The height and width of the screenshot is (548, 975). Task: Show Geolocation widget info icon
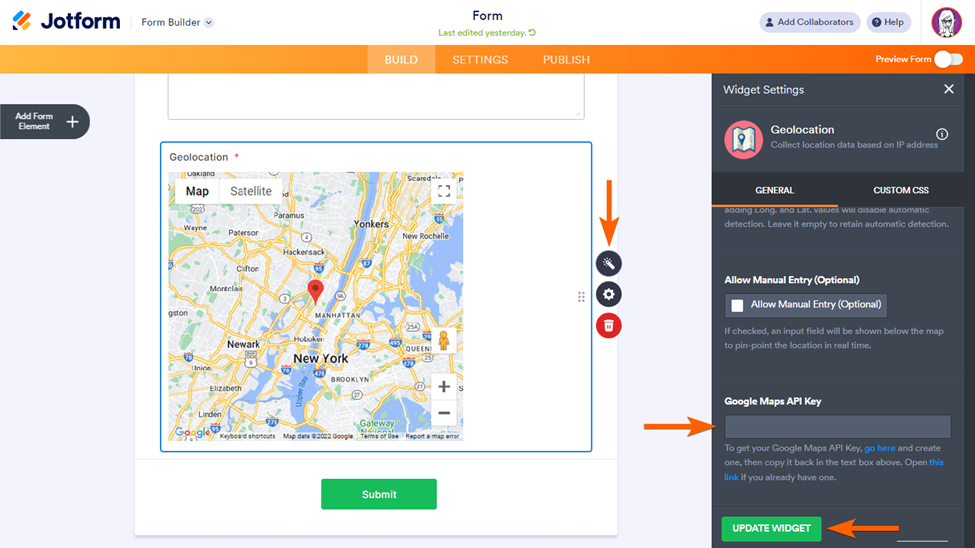pyautogui.click(x=942, y=134)
